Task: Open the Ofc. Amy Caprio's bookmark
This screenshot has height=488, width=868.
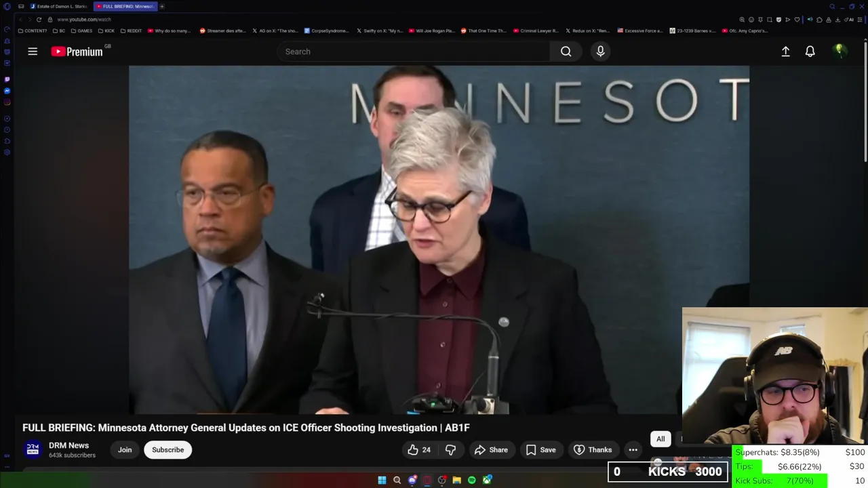Action: coord(745,30)
